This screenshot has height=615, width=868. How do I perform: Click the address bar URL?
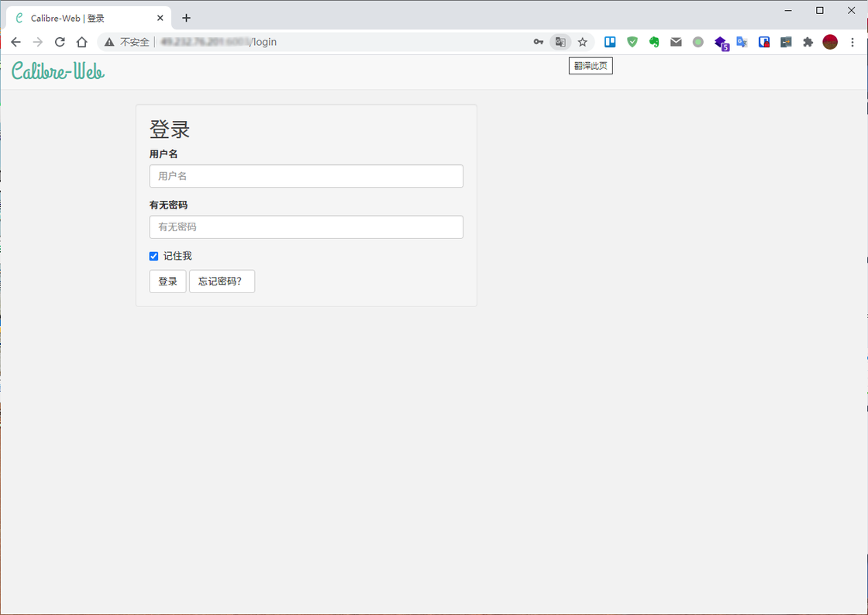click(x=218, y=42)
